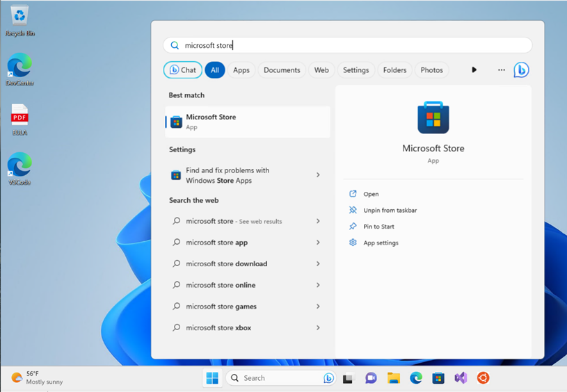Click the Windows Store Apps troubleshooter icon
567x392 pixels.
(x=176, y=175)
